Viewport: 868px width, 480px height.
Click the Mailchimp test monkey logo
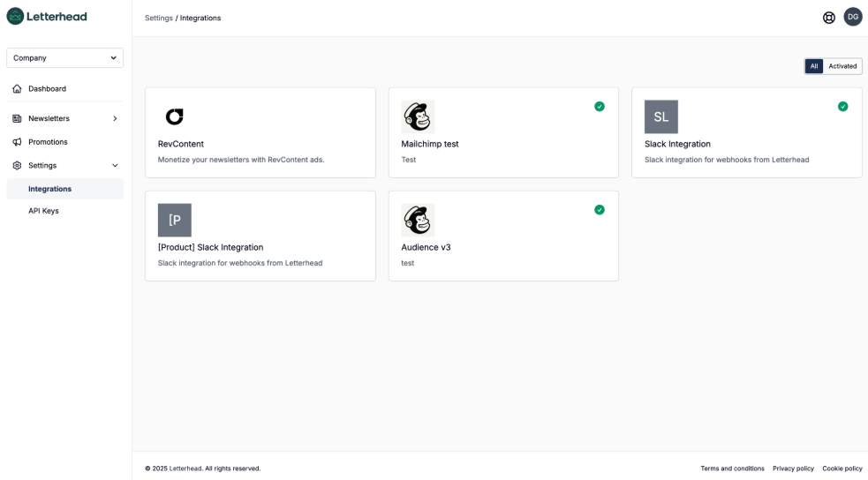point(418,116)
